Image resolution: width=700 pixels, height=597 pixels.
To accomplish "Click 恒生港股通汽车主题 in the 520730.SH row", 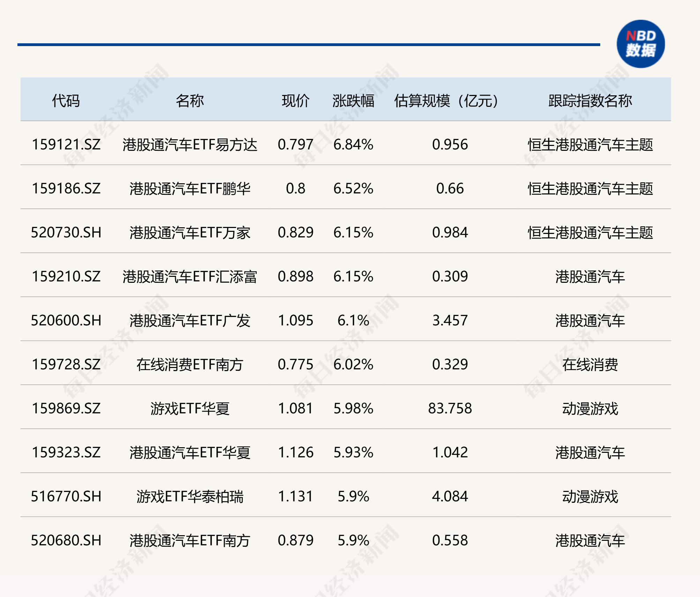I will (x=590, y=233).
